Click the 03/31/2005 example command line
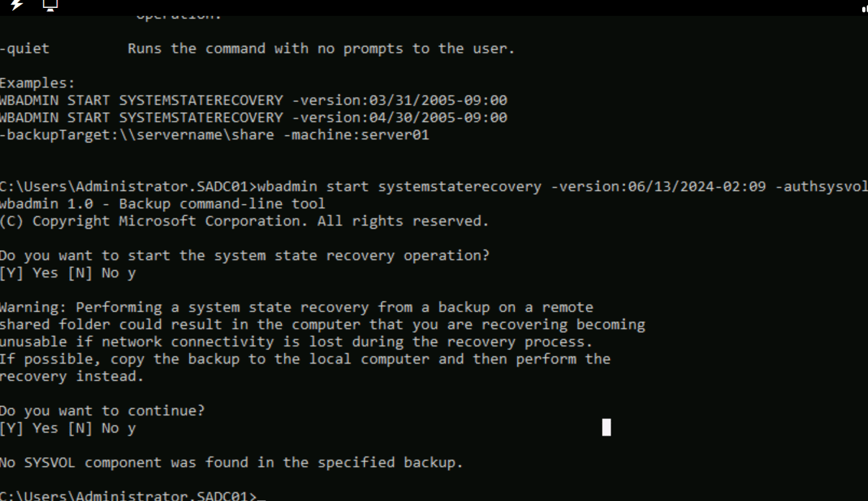Viewport: 868px width, 501px height. pyautogui.click(x=253, y=101)
